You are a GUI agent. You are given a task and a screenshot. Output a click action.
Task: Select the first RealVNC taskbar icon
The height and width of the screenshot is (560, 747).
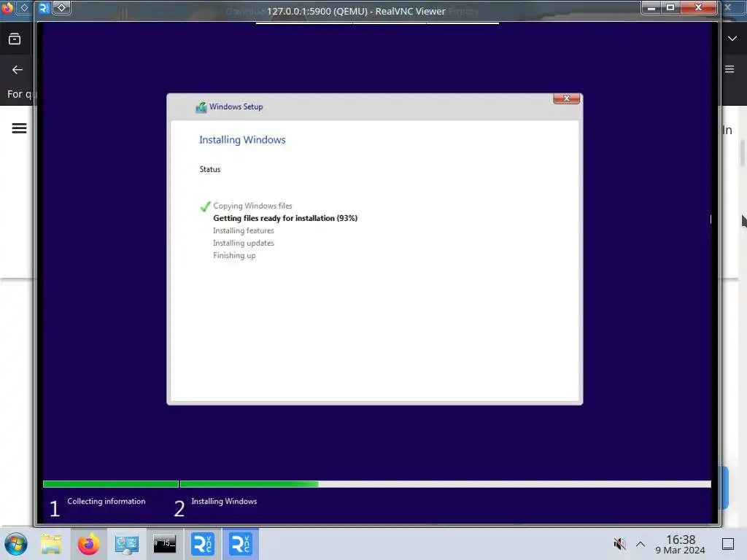[203, 544]
